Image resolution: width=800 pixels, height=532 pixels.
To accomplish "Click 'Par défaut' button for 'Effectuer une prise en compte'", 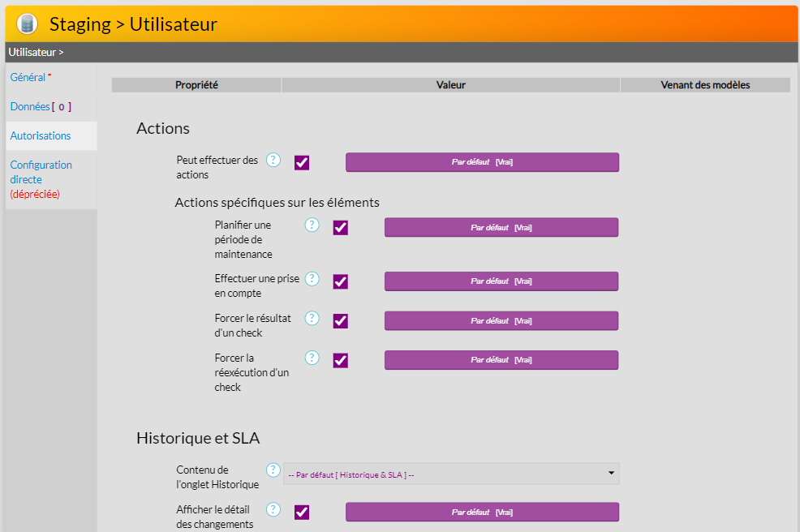I will [501, 281].
